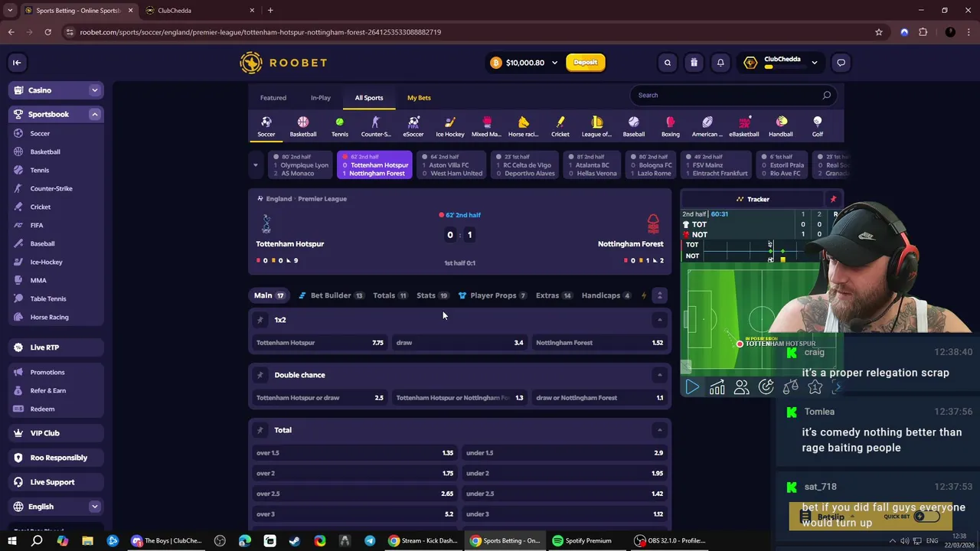This screenshot has height=551, width=980.
Task: Show the tracker lineups people icon
Action: coord(741,388)
